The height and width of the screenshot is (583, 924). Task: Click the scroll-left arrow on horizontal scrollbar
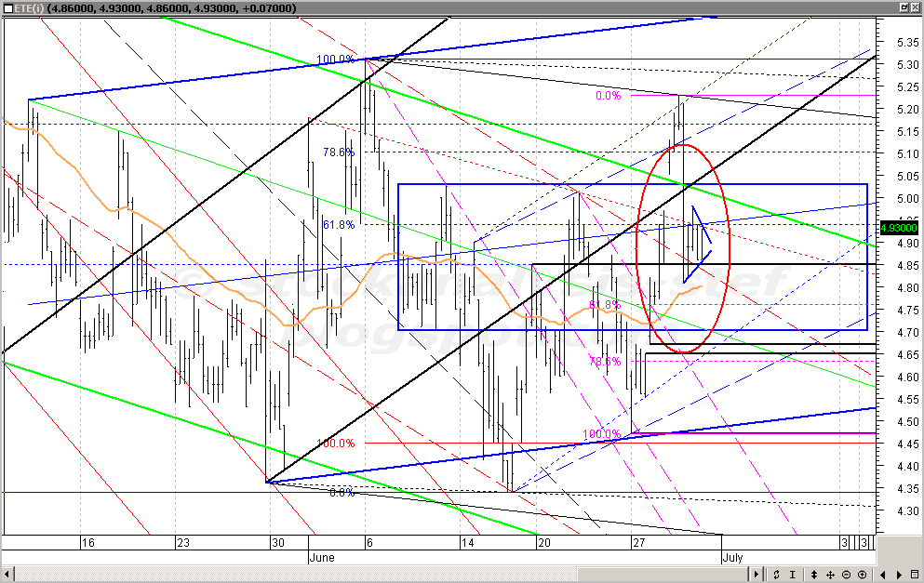pos(8,575)
